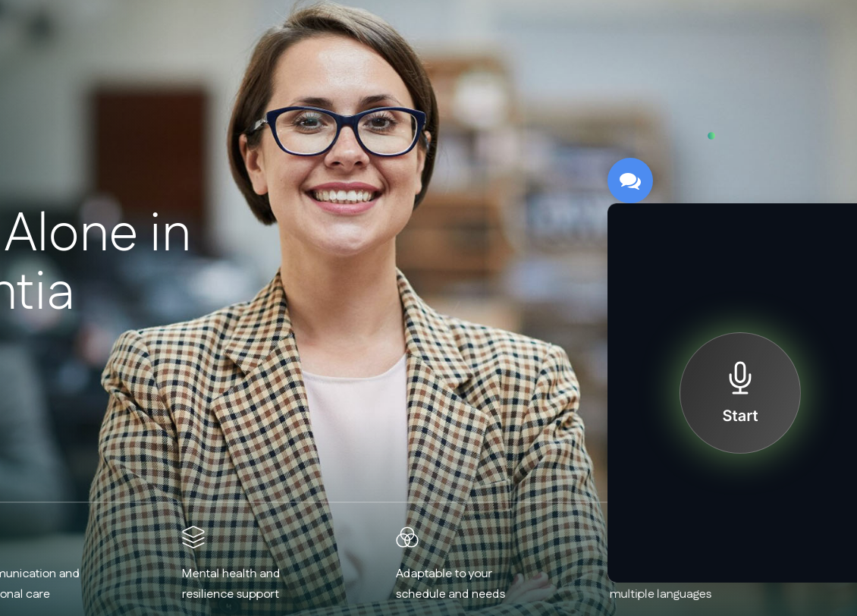Select the "Adaptable to your schedule and needs" text
Screen dimensions: 857x616
450,583
